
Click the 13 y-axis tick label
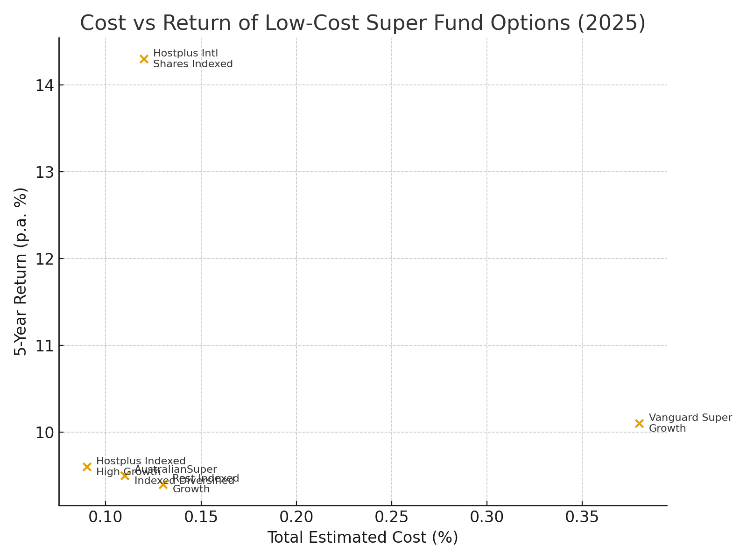44,172
